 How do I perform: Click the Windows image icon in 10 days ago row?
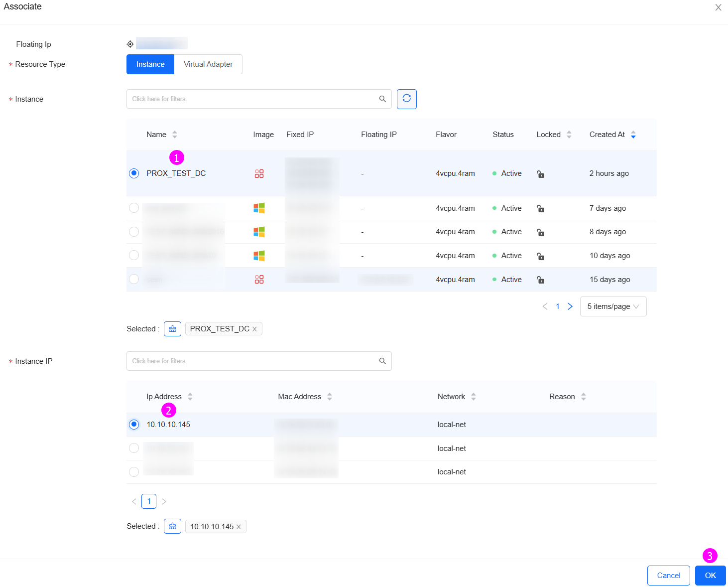259,256
